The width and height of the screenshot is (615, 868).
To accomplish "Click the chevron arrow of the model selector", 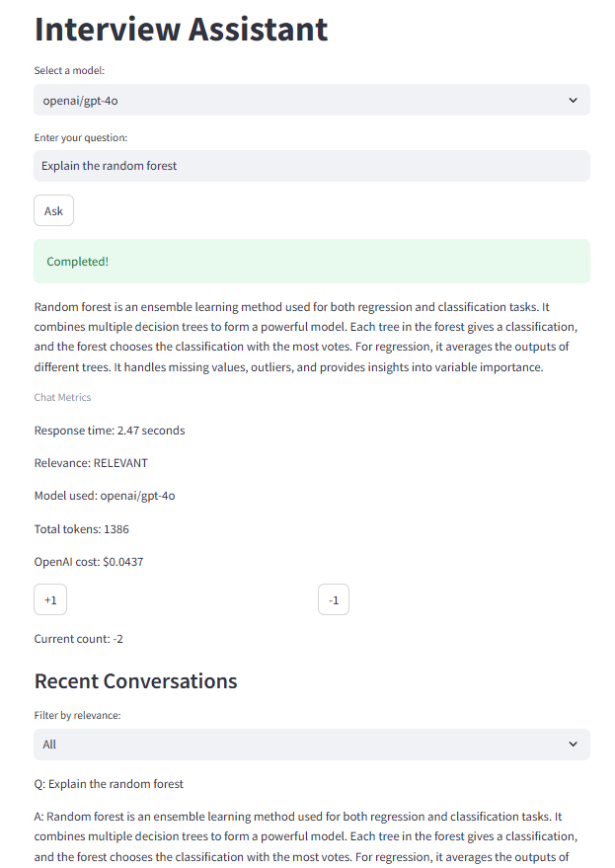I will tap(574, 100).
